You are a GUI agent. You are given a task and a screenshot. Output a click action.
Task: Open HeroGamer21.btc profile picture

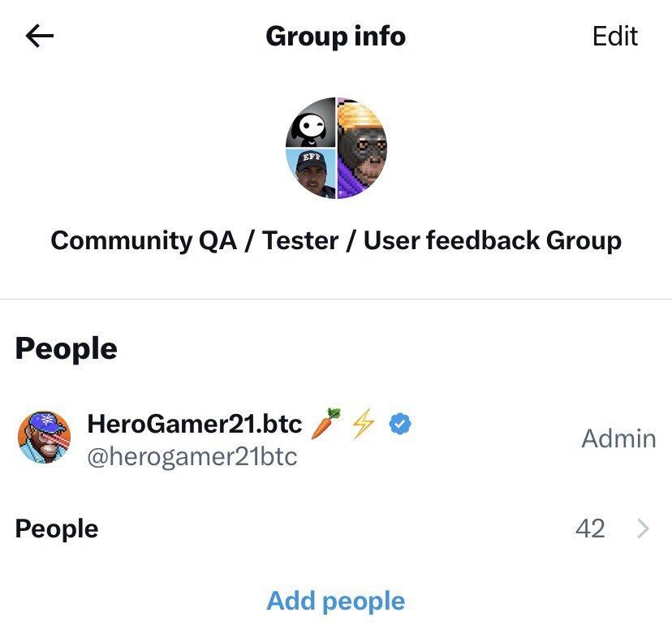(x=44, y=438)
